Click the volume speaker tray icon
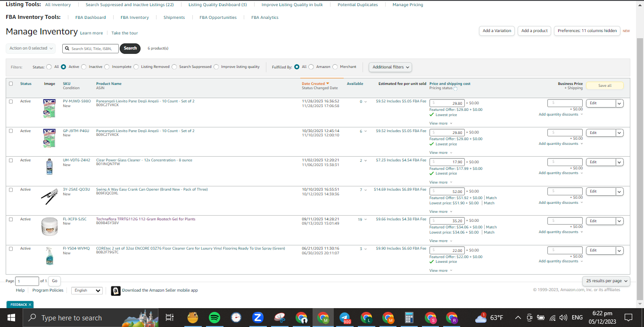 [x=563, y=318]
